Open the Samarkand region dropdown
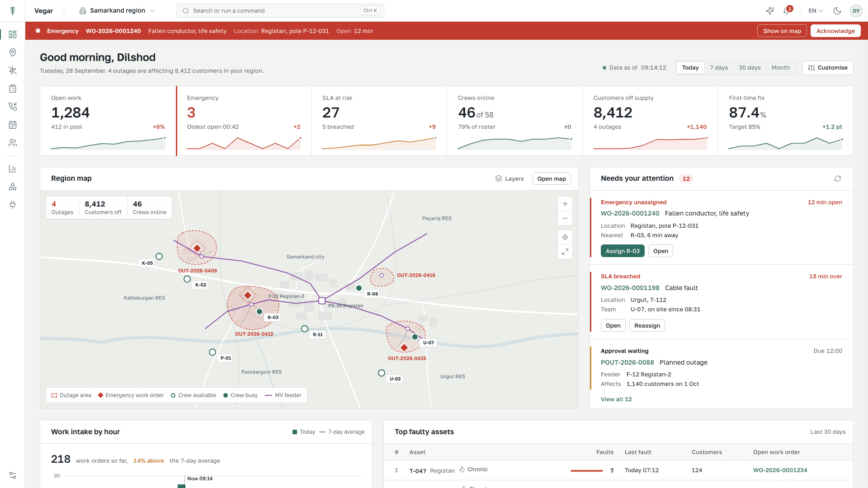Viewport: 868px width, 488px height. [x=117, y=10]
